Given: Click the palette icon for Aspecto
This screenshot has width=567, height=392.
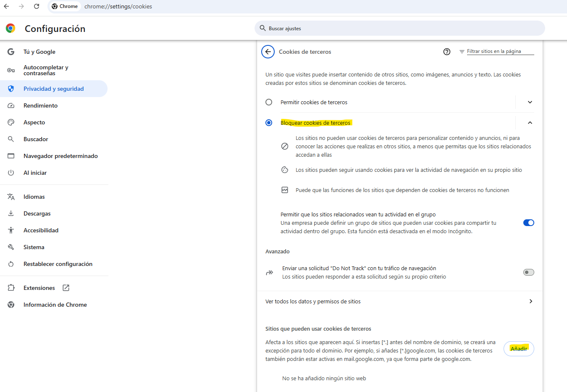Looking at the screenshot, I should (11, 122).
